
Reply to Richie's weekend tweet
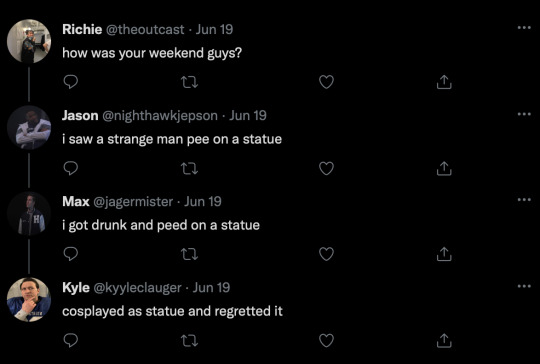click(71, 82)
